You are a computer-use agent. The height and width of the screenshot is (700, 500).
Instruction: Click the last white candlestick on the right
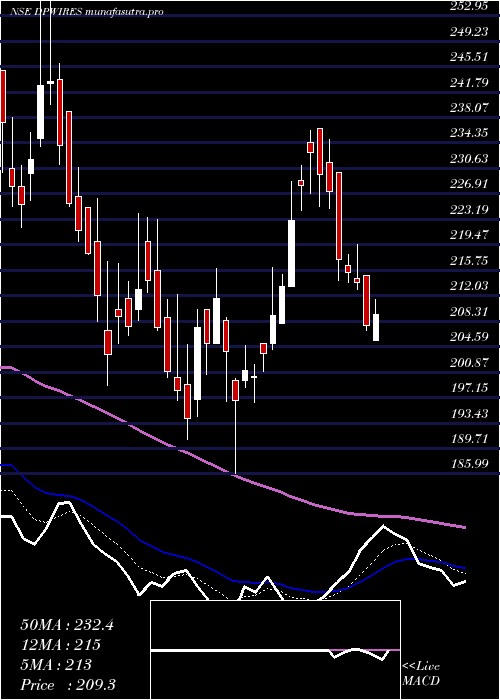click(x=376, y=328)
